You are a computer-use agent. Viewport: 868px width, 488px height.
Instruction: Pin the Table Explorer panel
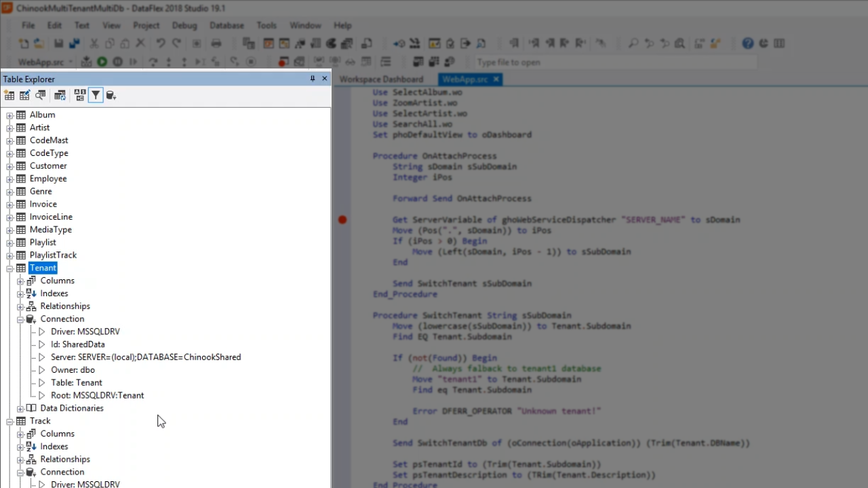313,79
